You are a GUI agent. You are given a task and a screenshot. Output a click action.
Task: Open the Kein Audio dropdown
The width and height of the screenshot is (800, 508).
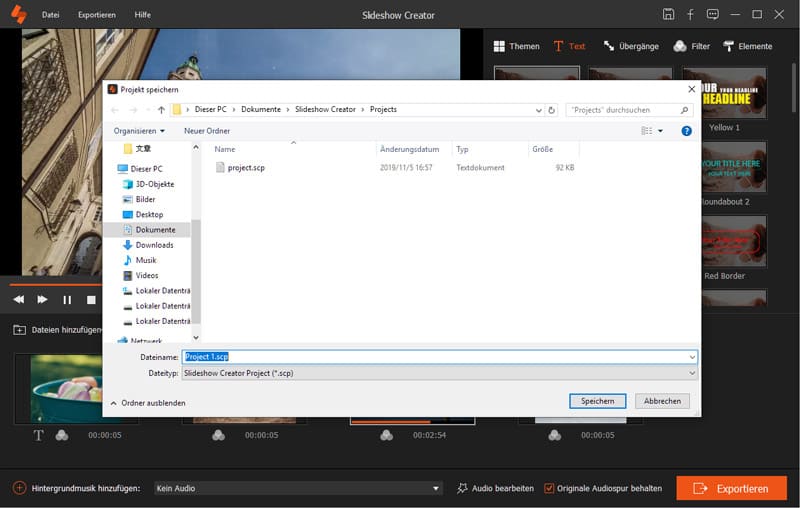[436, 488]
